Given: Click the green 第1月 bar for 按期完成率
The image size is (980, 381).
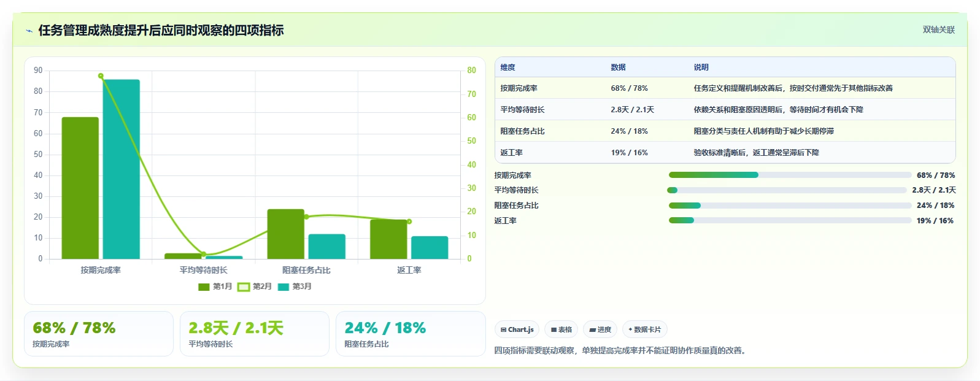Looking at the screenshot, I should 80,188.
